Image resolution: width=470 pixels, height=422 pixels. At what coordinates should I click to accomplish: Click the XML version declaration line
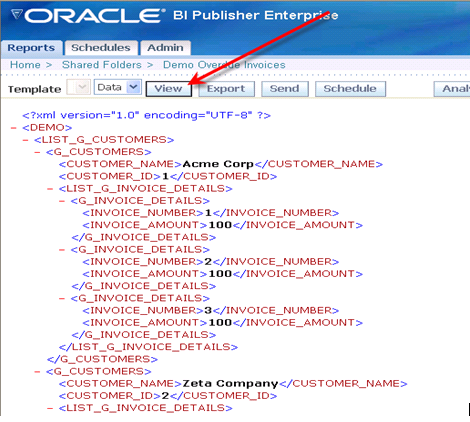pos(146,115)
